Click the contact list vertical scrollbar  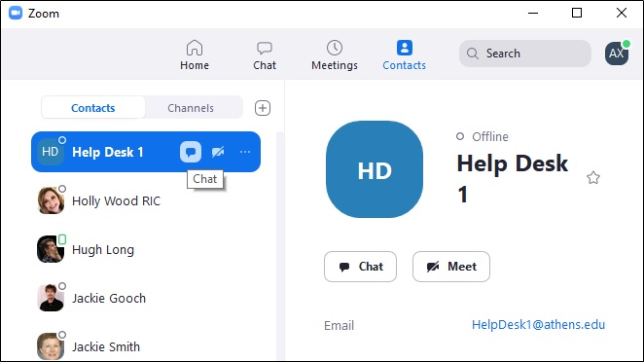point(280,246)
